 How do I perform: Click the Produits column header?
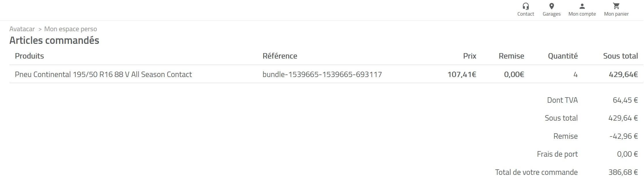coord(29,56)
